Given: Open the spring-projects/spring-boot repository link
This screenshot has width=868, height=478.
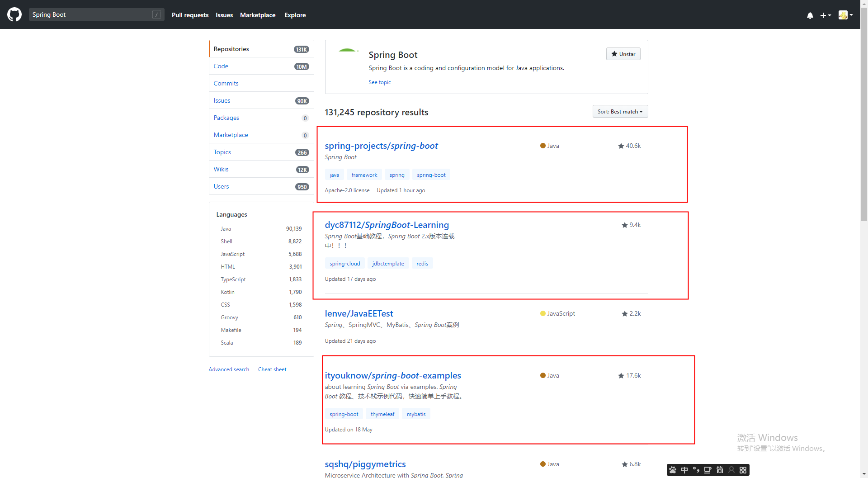Looking at the screenshot, I should pos(381,146).
